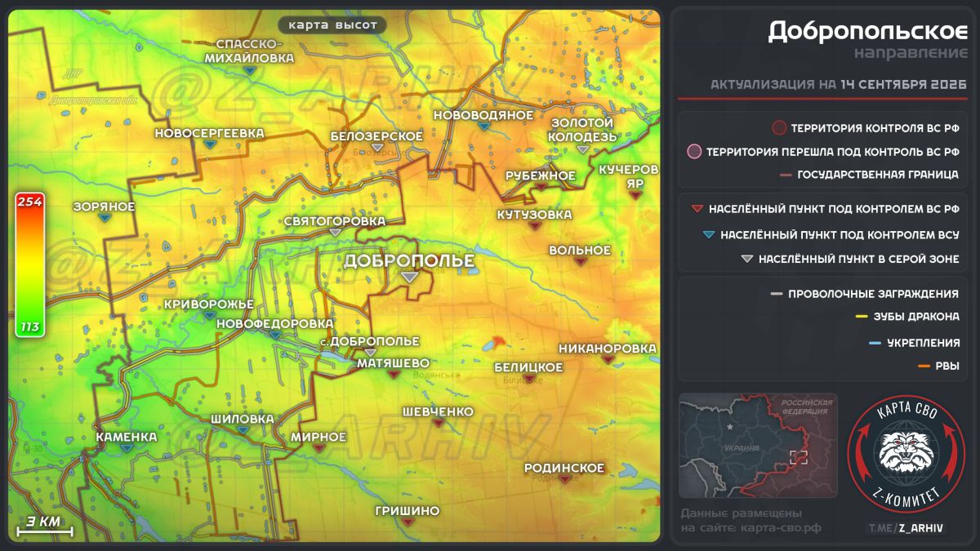
Task: Click the red marker under Родинское
Action: tap(564, 479)
